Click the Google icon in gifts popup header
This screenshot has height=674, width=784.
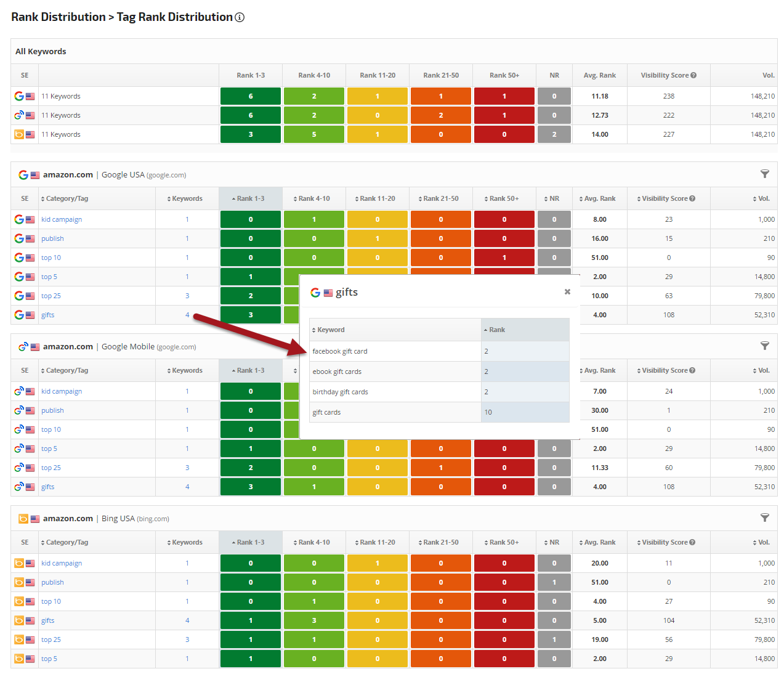315,293
